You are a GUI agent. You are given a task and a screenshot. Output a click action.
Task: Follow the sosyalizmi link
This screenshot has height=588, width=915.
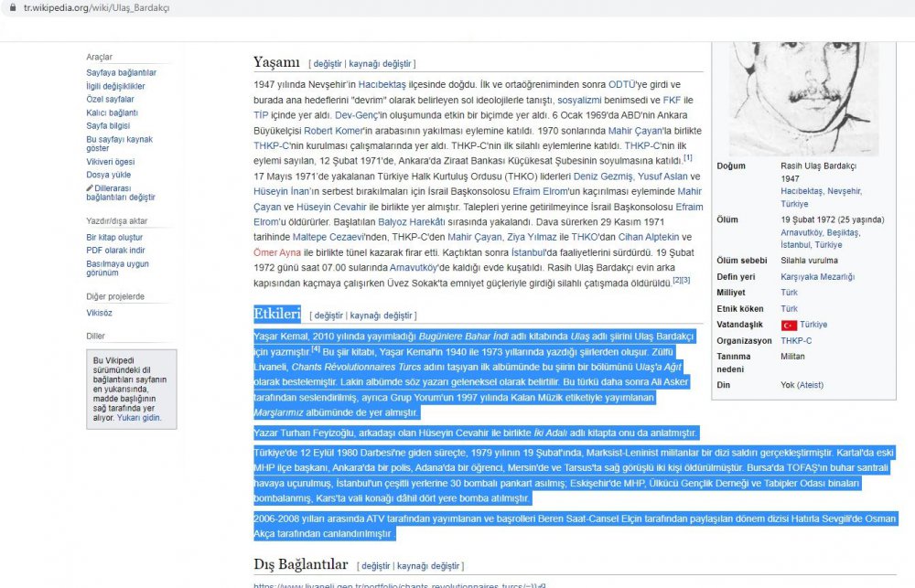tap(579, 101)
